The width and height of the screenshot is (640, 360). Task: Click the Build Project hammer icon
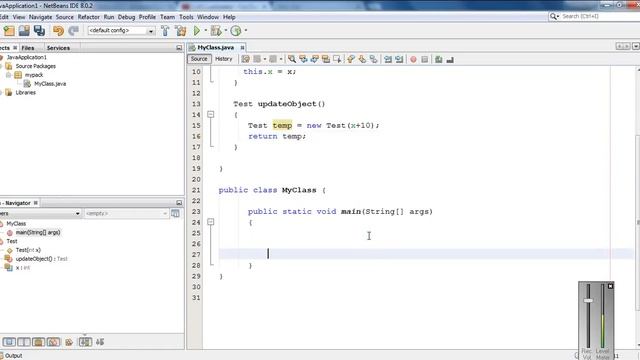pyautogui.click(x=165, y=31)
